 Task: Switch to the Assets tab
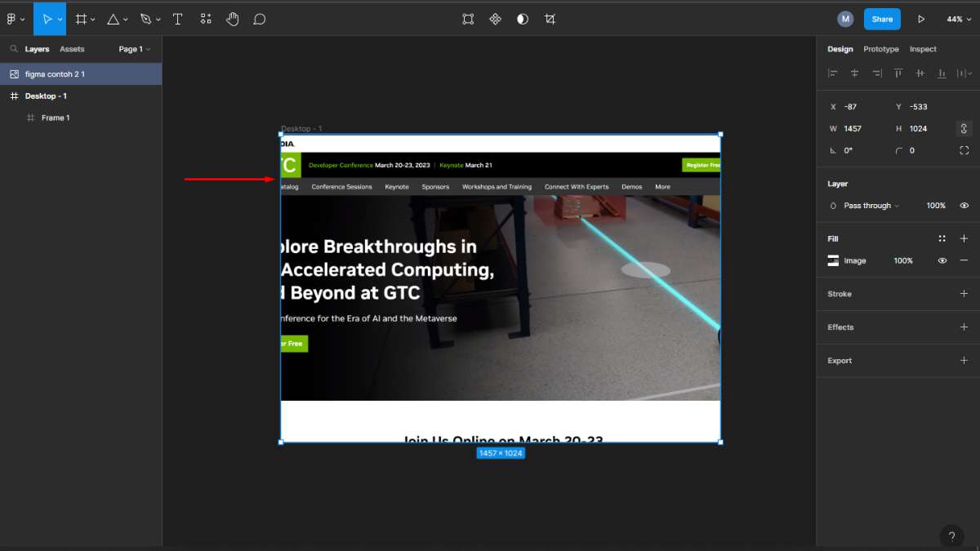pyautogui.click(x=72, y=49)
